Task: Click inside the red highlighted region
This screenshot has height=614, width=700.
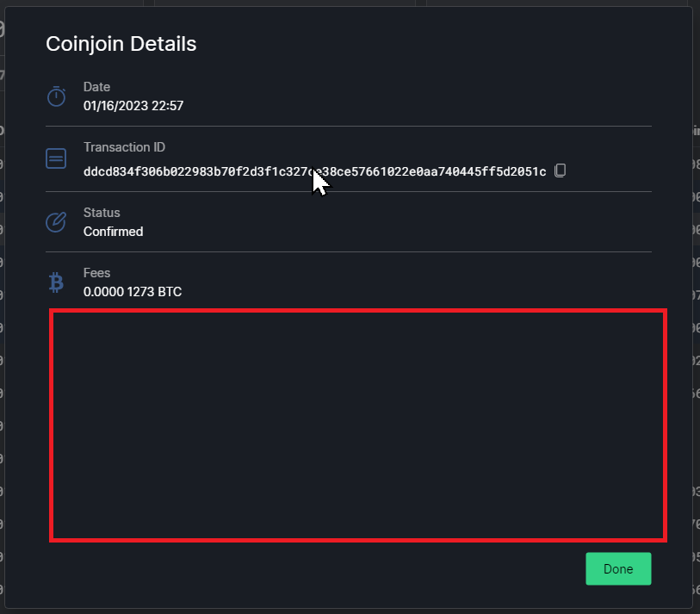Action: [x=358, y=425]
